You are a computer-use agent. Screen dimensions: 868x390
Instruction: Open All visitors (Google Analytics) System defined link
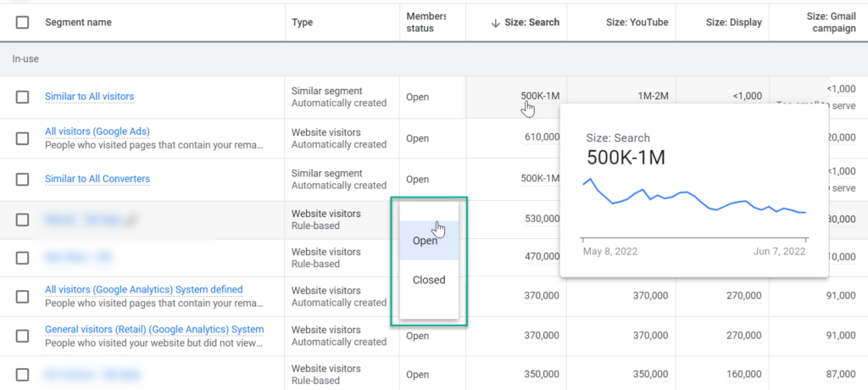coord(143,290)
